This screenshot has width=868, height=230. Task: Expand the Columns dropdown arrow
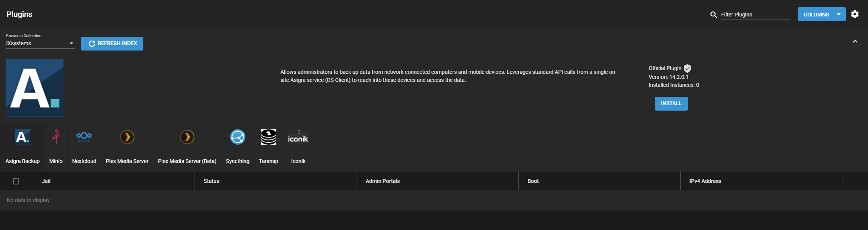[x=839, y=14]
